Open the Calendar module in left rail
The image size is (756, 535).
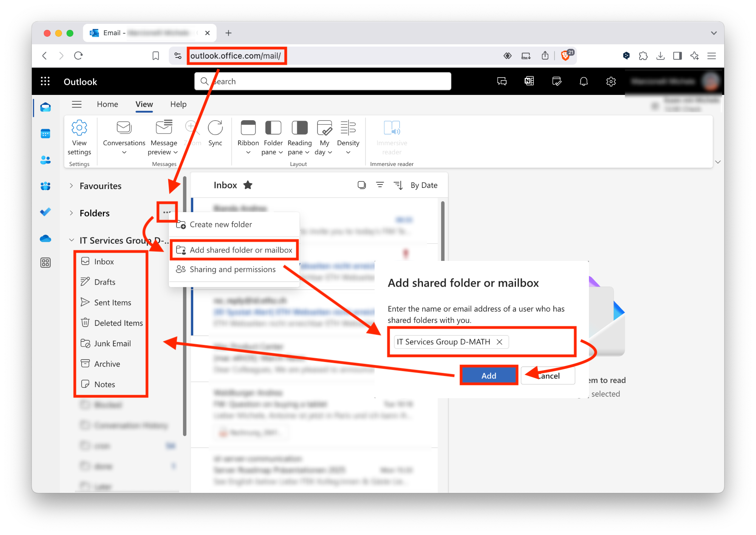pyautogui.click(x=45, y=134)
